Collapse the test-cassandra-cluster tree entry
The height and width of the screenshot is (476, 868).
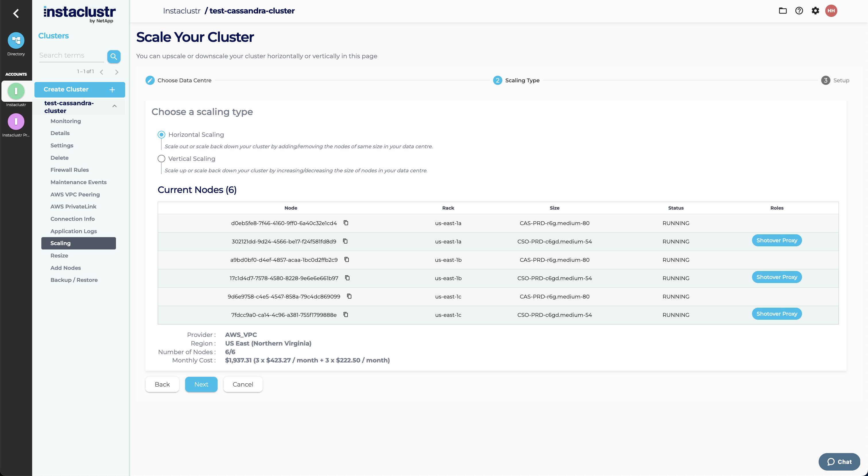click(115, 106)
